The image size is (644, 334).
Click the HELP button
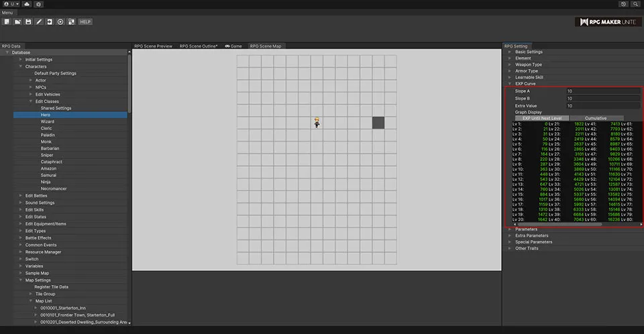(x=85, y=21)
